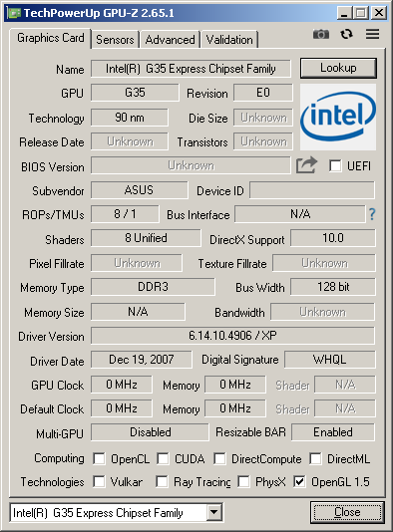Click the Driver Date Dec 19, 2007
Image resolution: width=393 pixels, height=532 pixels.
tap(142, 360)
